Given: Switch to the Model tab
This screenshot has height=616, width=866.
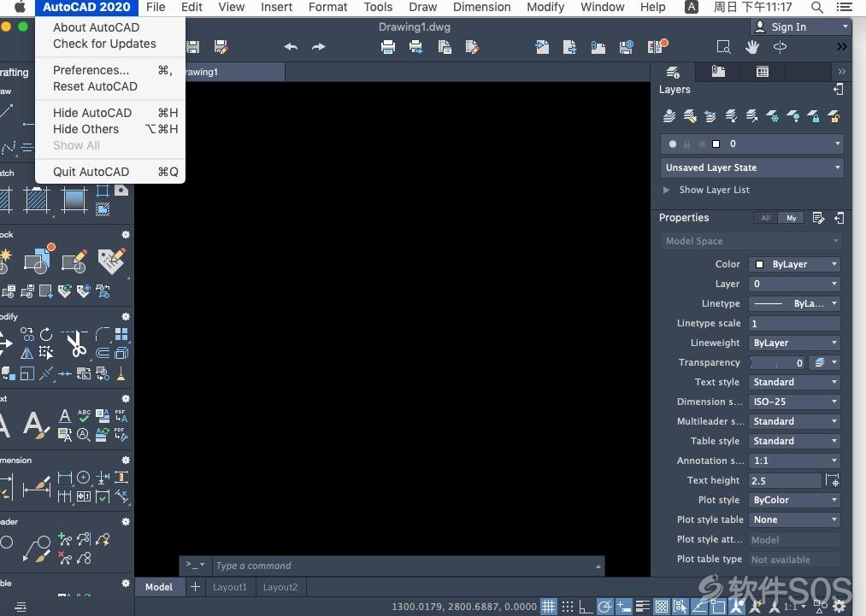Looking at the screenshot, I should point(159,587).
